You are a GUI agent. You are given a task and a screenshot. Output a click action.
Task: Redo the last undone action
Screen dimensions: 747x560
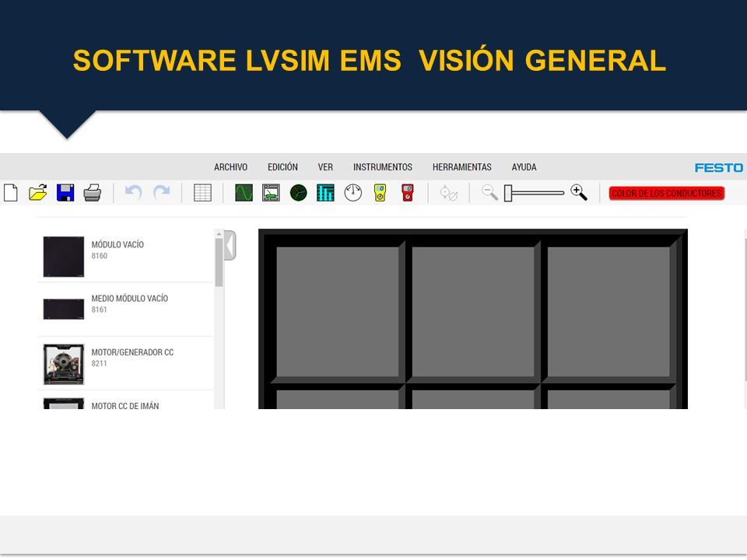tap(162, 192)
